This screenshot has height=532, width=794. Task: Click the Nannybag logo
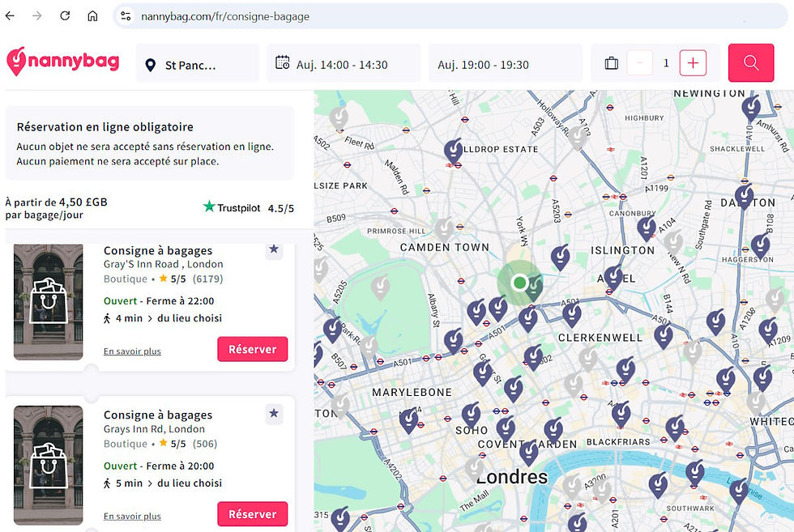tap(62, 62)
